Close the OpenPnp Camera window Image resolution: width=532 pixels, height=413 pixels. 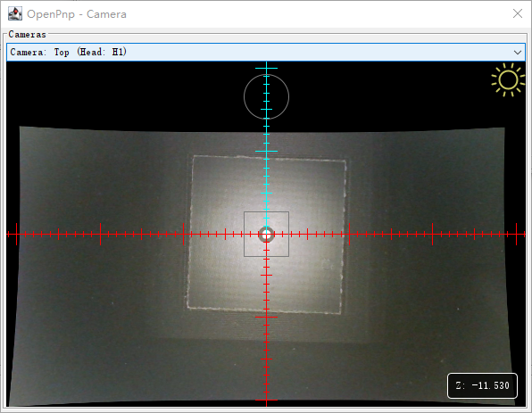click(518, 13)
